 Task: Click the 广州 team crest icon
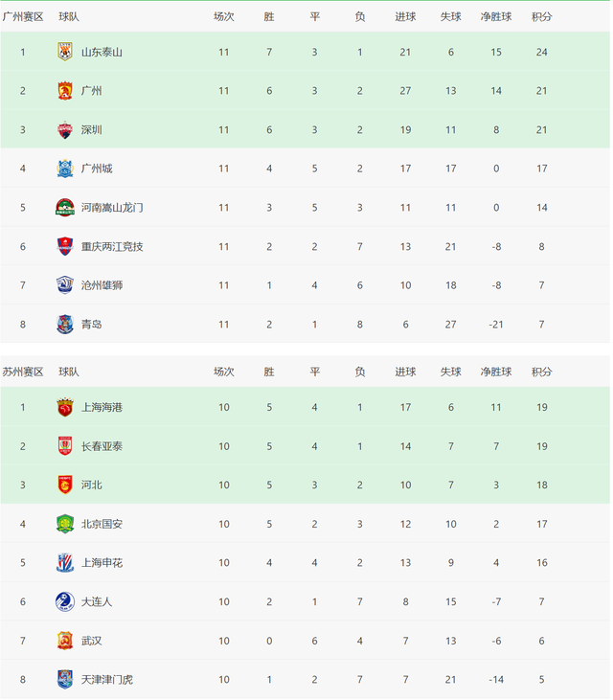point(65,91)
